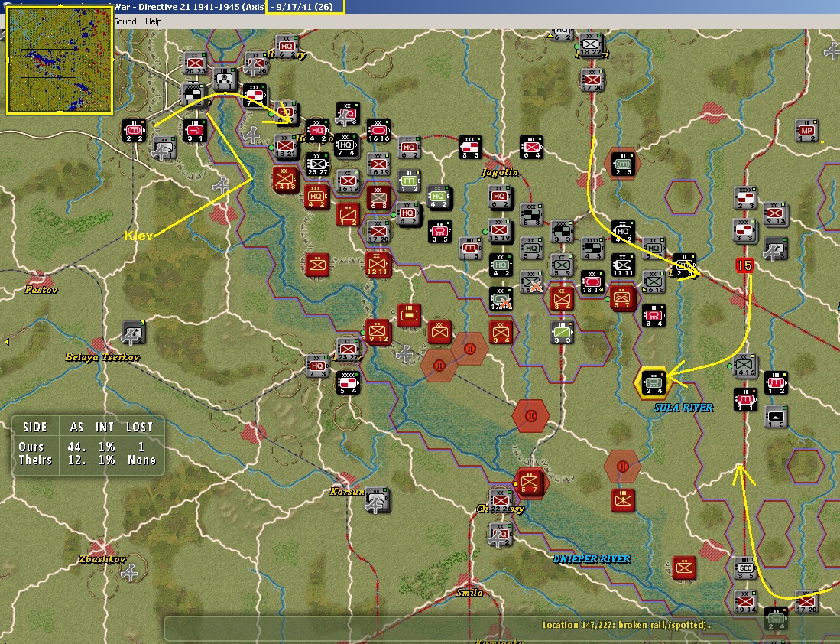Select the yellow-highlighted unit above Sula River
This screenshot has height=644, width=840.
tap(654, 383)
